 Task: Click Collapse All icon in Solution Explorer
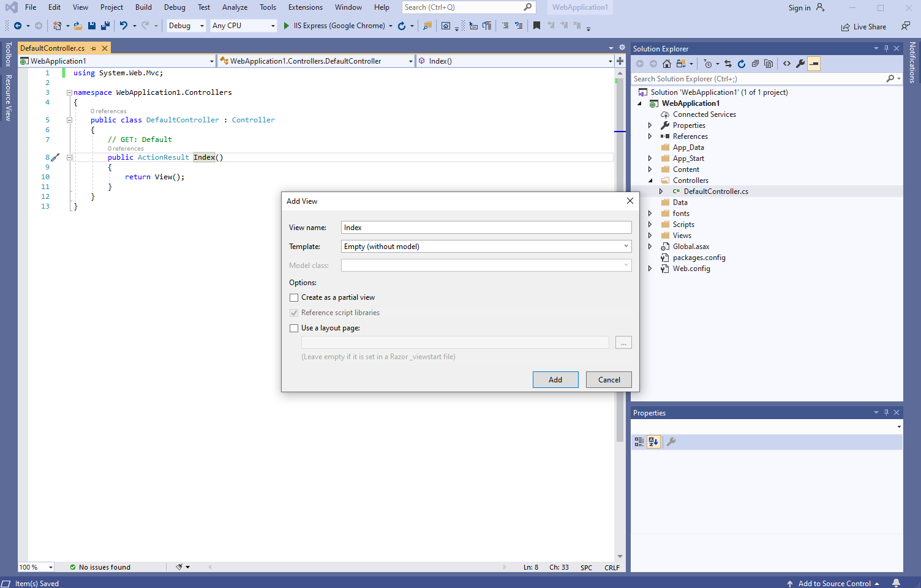[755, 64]
